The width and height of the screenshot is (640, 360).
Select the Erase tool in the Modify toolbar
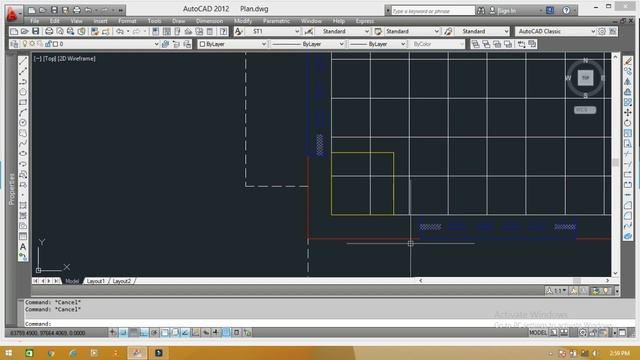628,61
